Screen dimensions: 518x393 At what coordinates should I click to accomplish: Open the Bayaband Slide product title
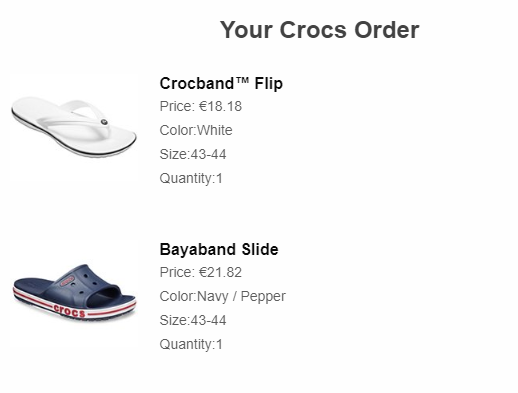click(x=219, y=249)
